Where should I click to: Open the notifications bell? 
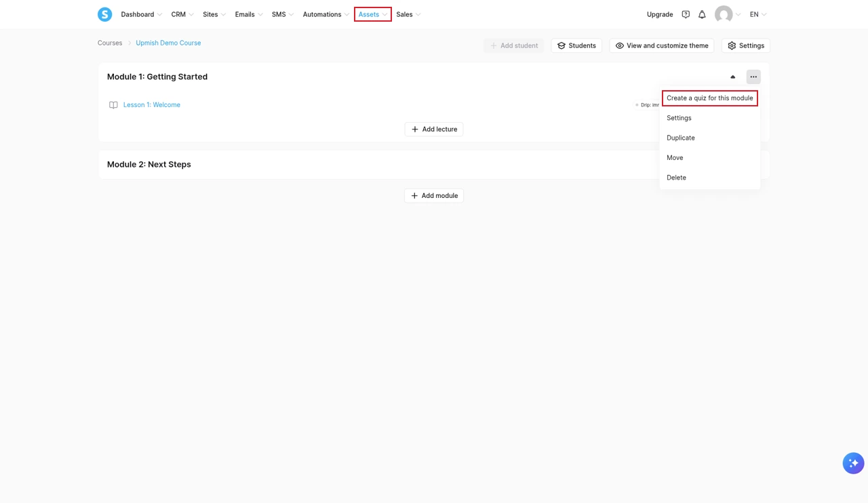click(x=702, y=14)
